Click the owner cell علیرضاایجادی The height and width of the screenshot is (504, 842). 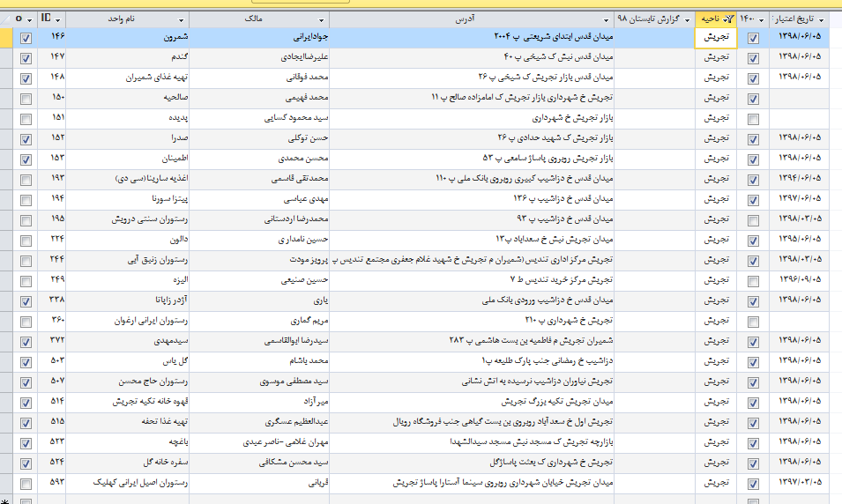point(259,58)
